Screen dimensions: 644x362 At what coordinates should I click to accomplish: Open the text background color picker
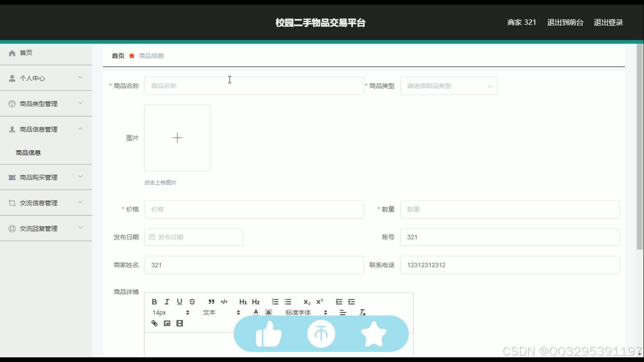268,312
